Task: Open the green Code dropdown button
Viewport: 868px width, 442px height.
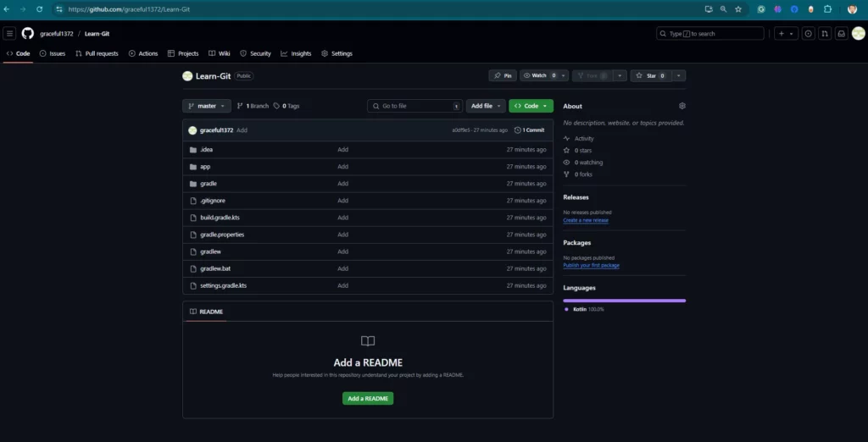Action: pos(531,106)
